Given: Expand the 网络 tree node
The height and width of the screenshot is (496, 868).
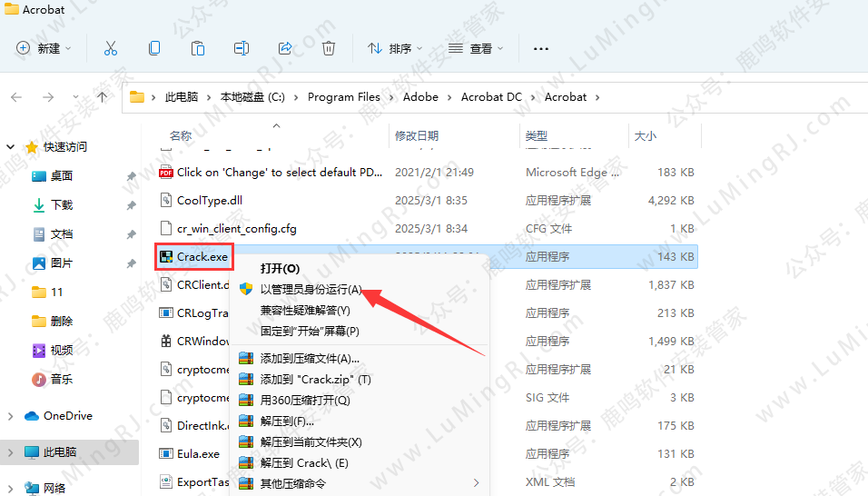Looking at the screenshot, I should [x=11, y=488].
